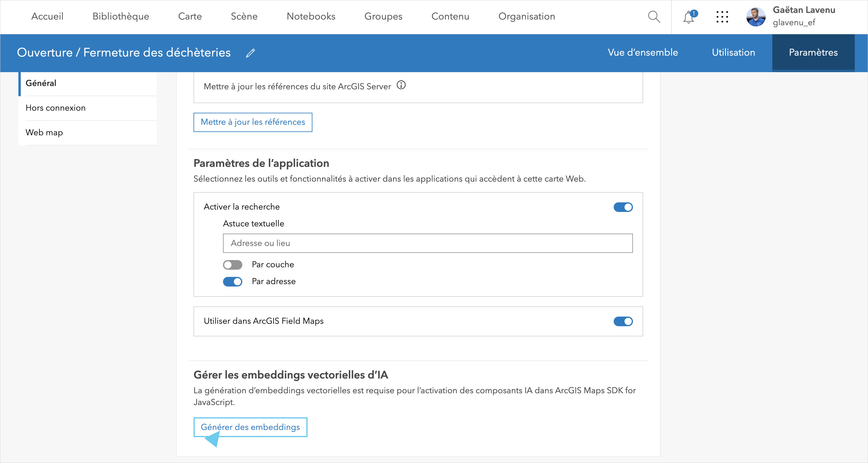Open Organisation navigation item
This screenshot has width=868, height=463.
[526, 16]
